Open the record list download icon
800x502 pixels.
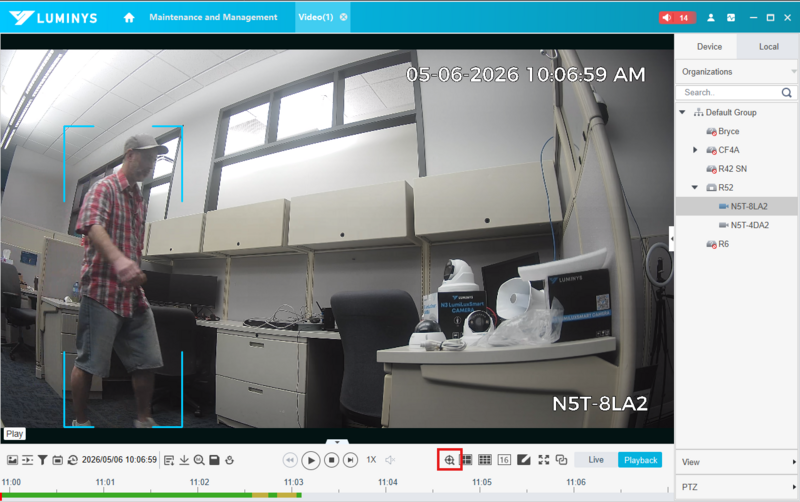pos(169,460)
